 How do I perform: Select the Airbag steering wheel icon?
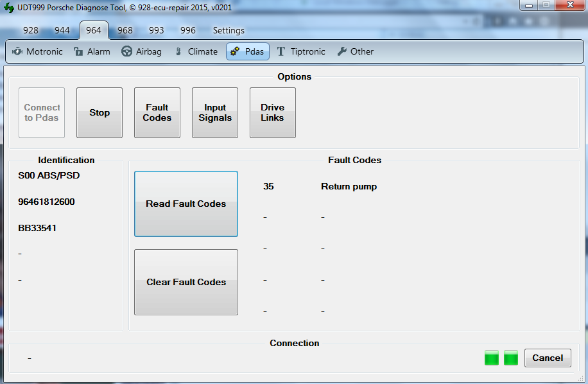point(127,51)
